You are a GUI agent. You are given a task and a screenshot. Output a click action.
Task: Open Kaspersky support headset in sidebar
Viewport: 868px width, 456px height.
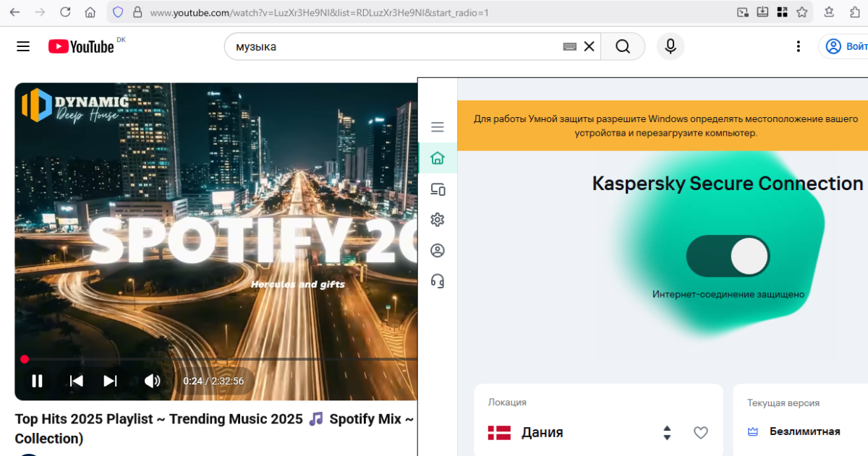point(437,281)
